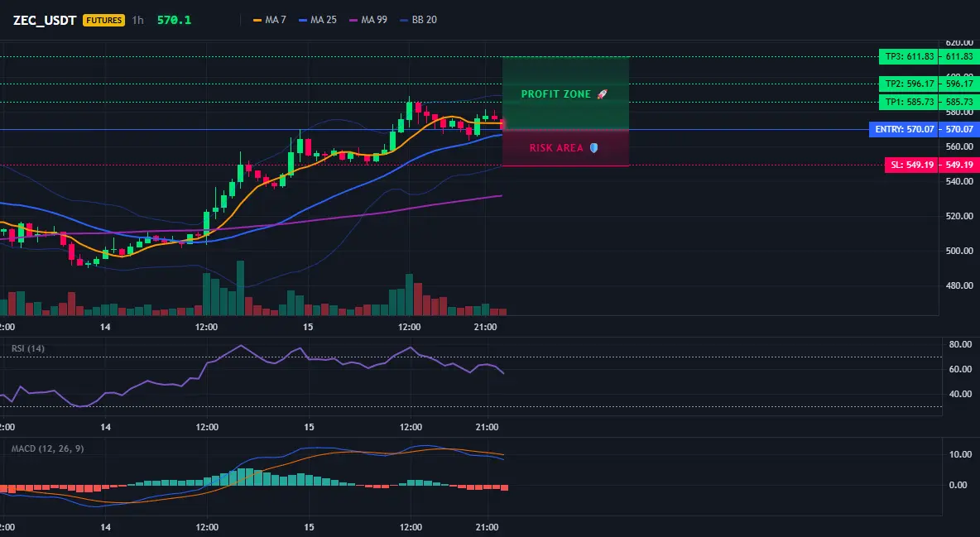Toggle the BB 20 legend entry

coord(418,20)
